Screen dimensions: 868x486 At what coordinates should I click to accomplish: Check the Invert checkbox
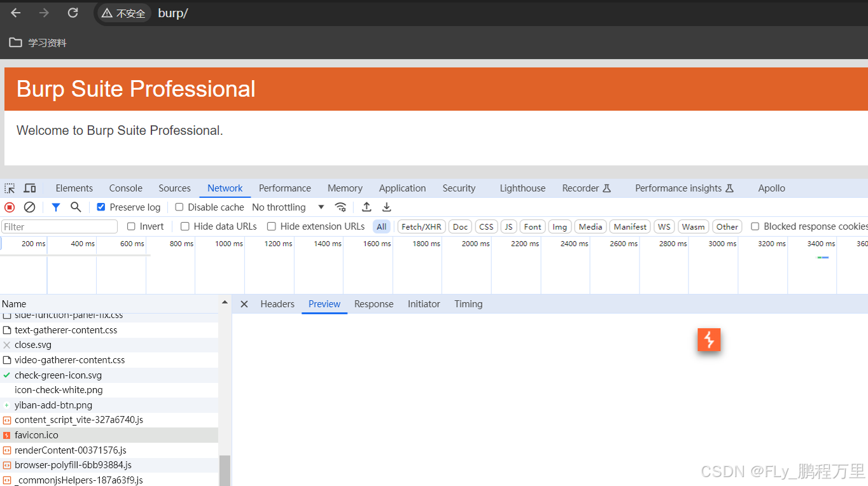point(131,226)
